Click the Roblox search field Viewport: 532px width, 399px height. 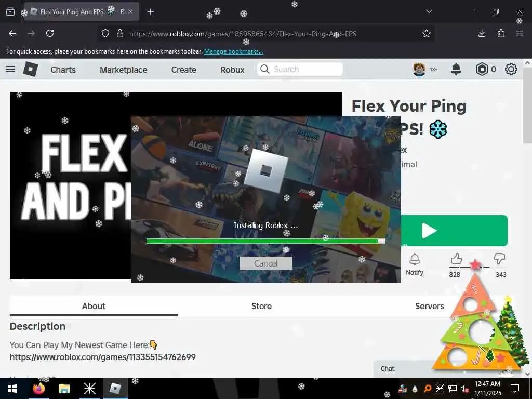click(x=300, y=69)
